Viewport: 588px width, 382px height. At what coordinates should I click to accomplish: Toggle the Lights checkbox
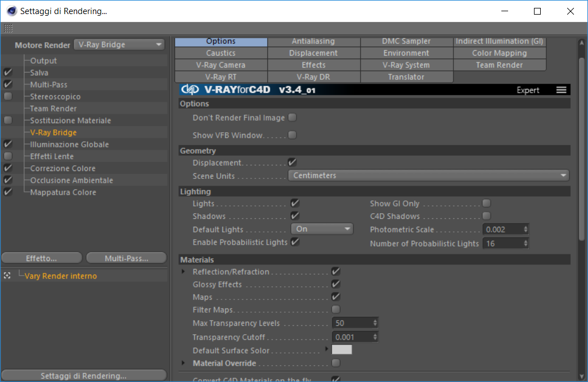(x=295, y=203)
